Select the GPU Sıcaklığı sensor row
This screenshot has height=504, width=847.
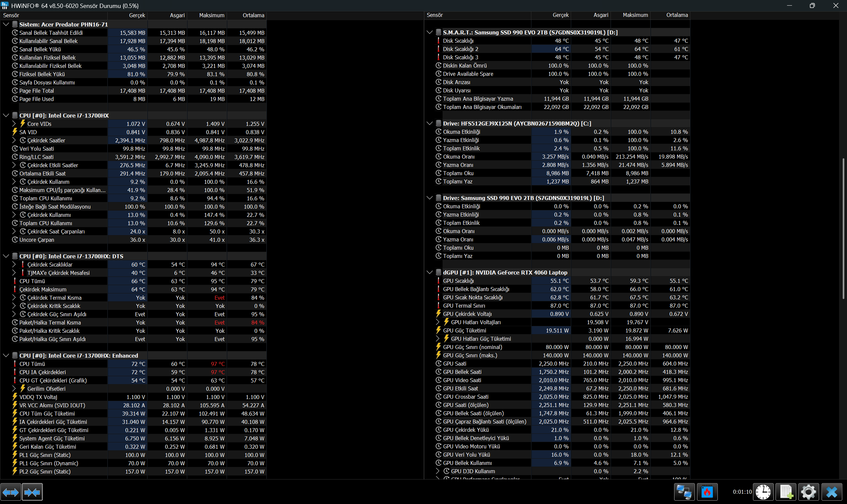coord(557,281)
